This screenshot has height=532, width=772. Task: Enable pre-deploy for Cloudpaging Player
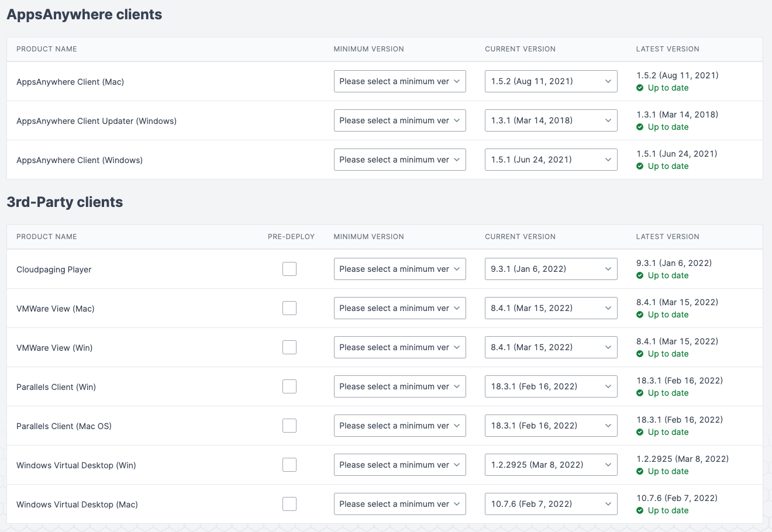pyautogui.click(x=289, y=269)
